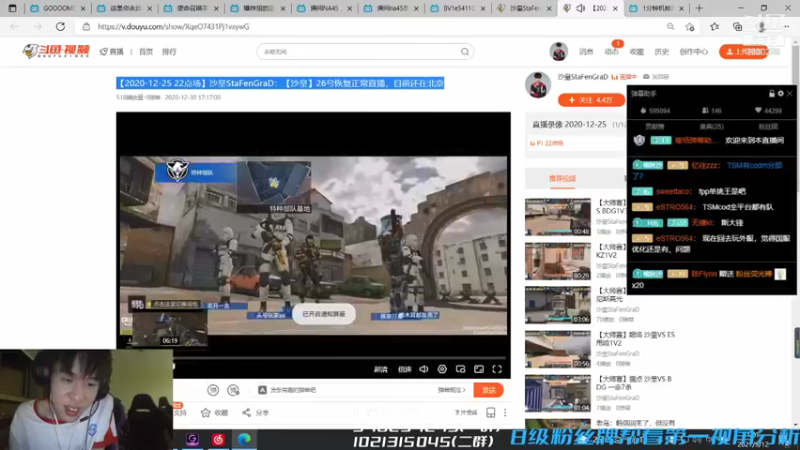Open the 倍速 playback speed selector
Screen dimensions: 800x450
click(x=404, y=369)
